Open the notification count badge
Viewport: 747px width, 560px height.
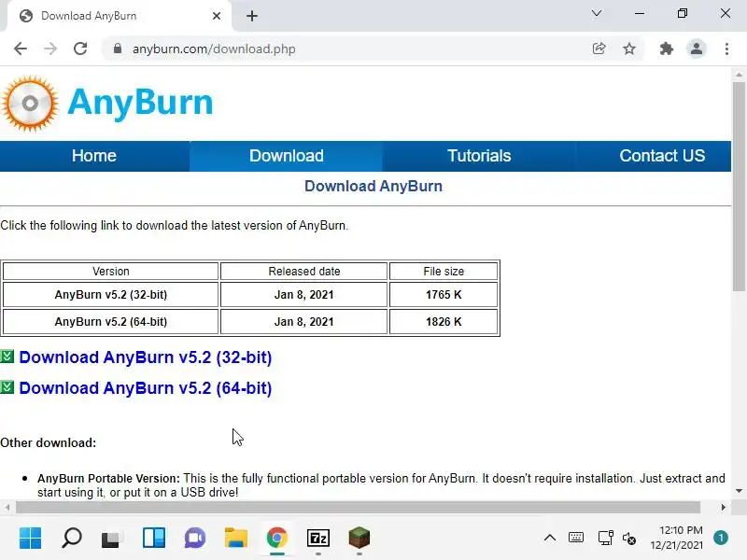tap(721, 538)
